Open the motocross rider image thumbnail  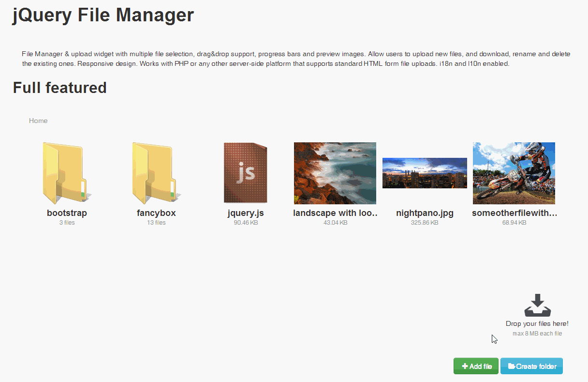(x=514, y=173)
